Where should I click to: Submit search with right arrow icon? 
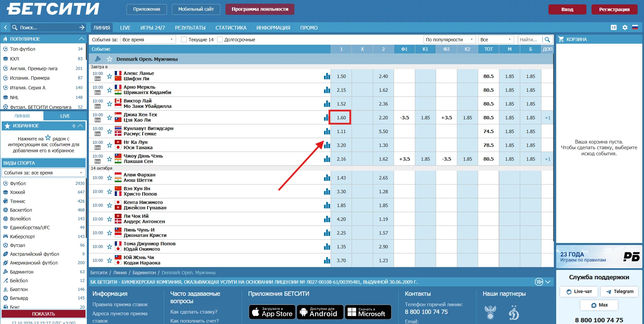[82, 28]
